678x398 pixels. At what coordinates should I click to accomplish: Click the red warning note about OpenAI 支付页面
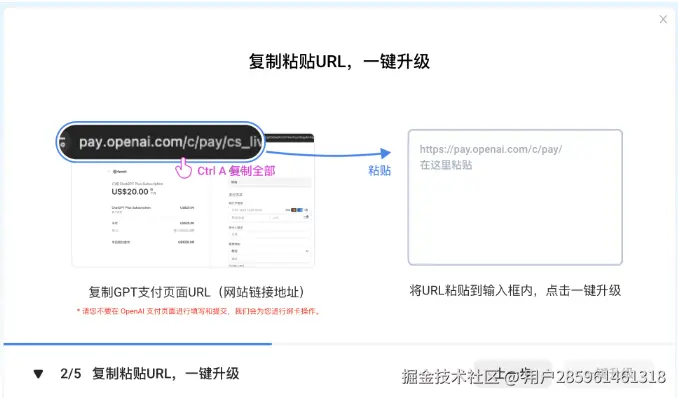pyautogui.click(x=198, y=311)
